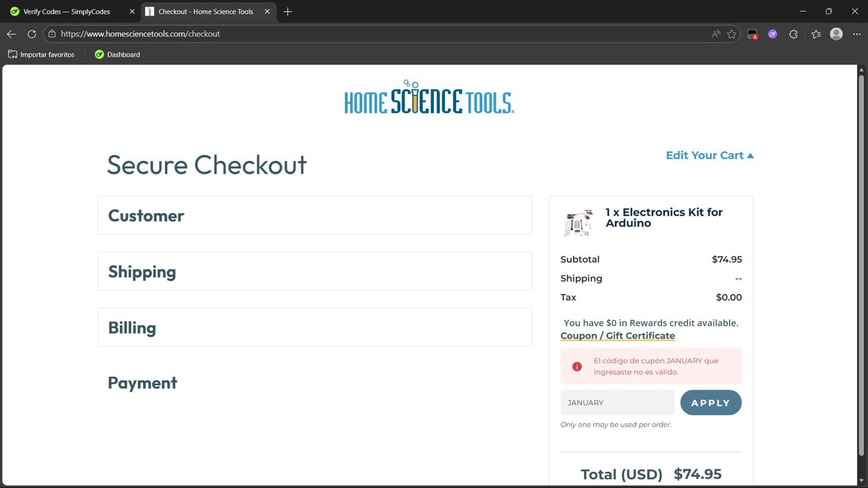Reload the checkout page

click(32, 34)
